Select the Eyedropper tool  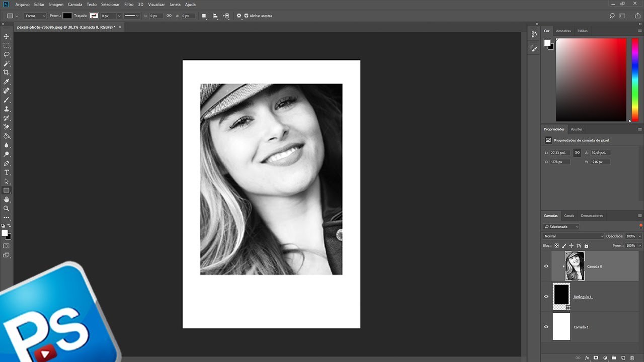click(7, 81)
